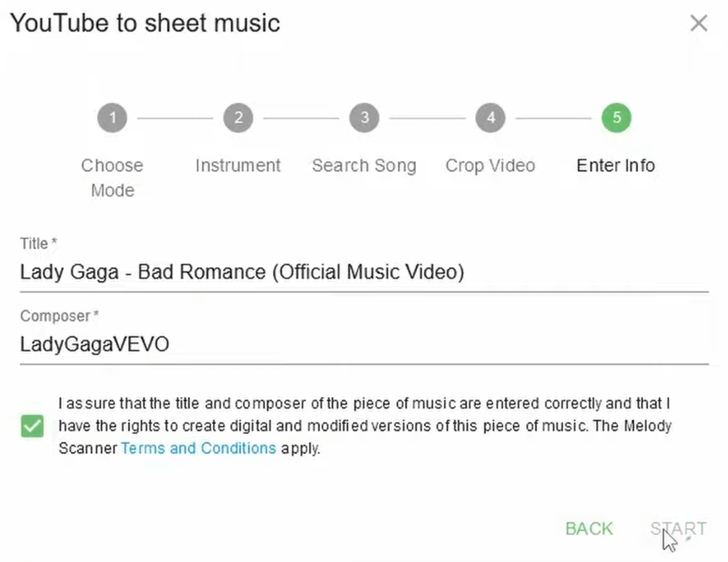
Task: Select step 3 circle icon
Action: (x=365, y=118)
